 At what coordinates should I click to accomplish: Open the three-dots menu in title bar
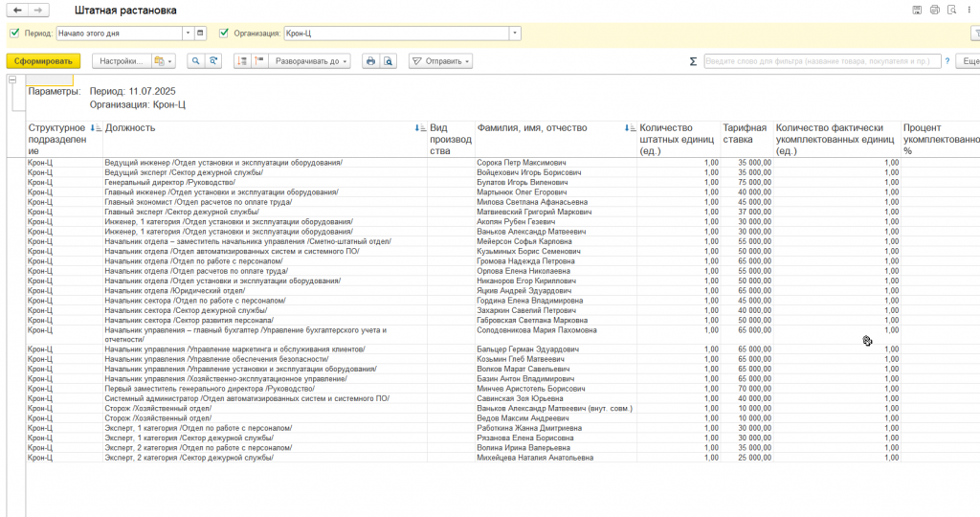coord(969,10)
